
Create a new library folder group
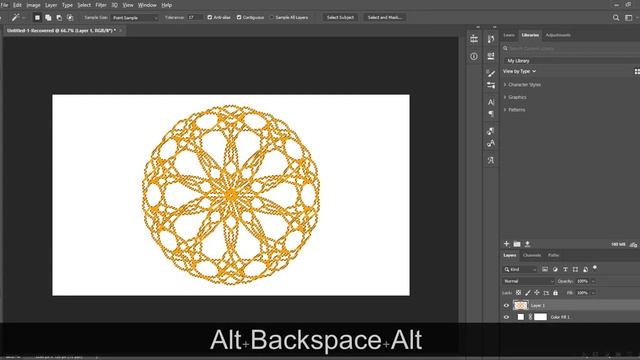(x=517, y=244)
